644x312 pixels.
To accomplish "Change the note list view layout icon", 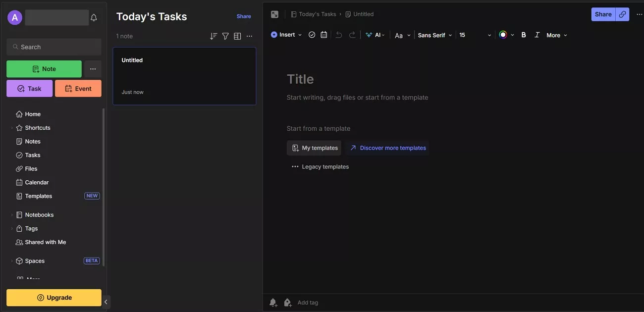I will point(237,36).
